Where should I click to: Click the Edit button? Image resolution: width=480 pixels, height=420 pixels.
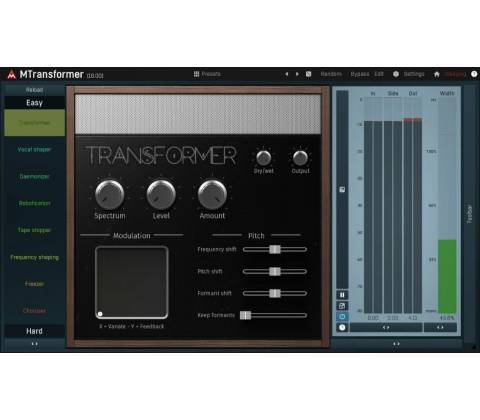click(379, 74)
